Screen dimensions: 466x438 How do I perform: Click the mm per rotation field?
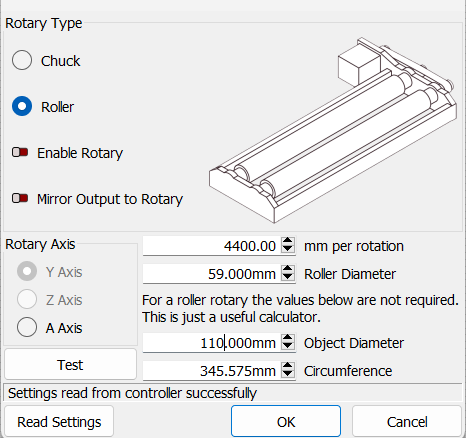212,246
